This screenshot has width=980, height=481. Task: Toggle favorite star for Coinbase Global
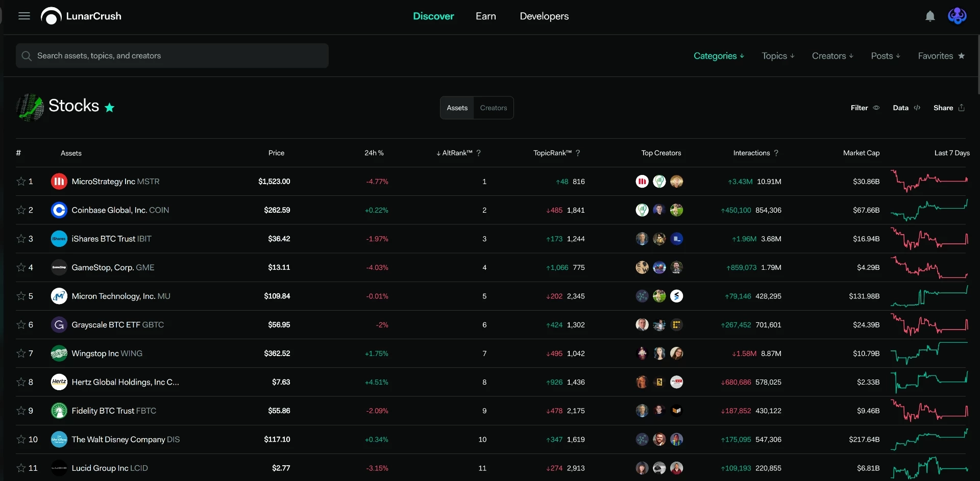[21, 210]
